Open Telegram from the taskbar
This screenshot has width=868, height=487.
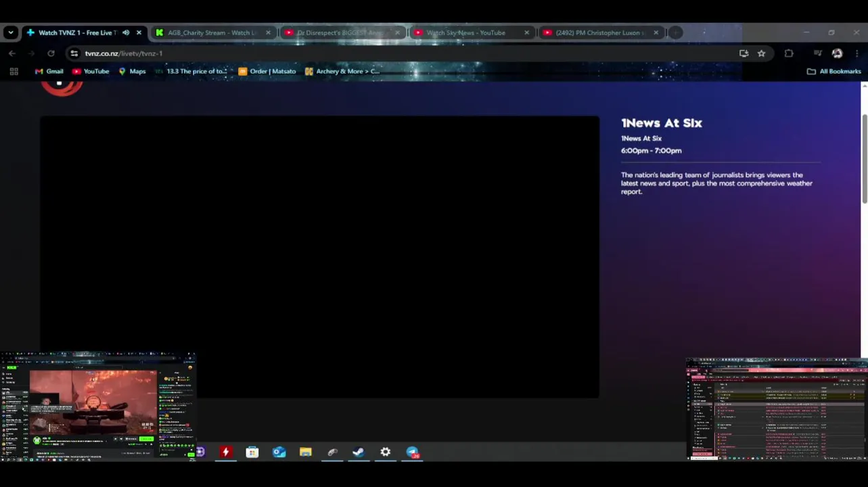[412, 452]
